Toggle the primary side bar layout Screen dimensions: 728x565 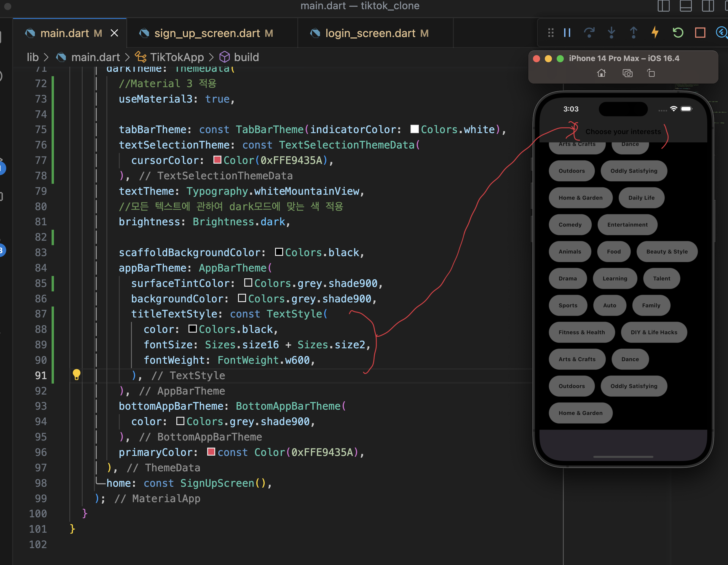pyautogui.click(x=663, y=6)
